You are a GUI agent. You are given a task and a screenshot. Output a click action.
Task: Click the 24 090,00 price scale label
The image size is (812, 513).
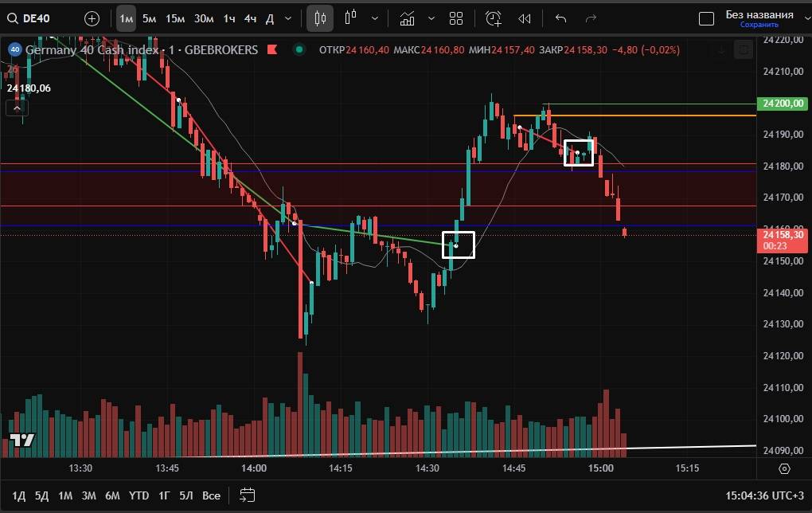783,450
